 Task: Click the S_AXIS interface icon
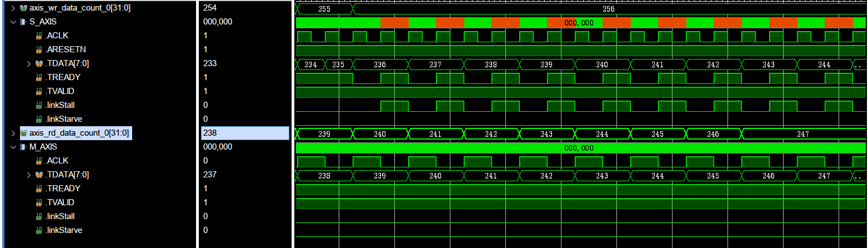(23, 22)
